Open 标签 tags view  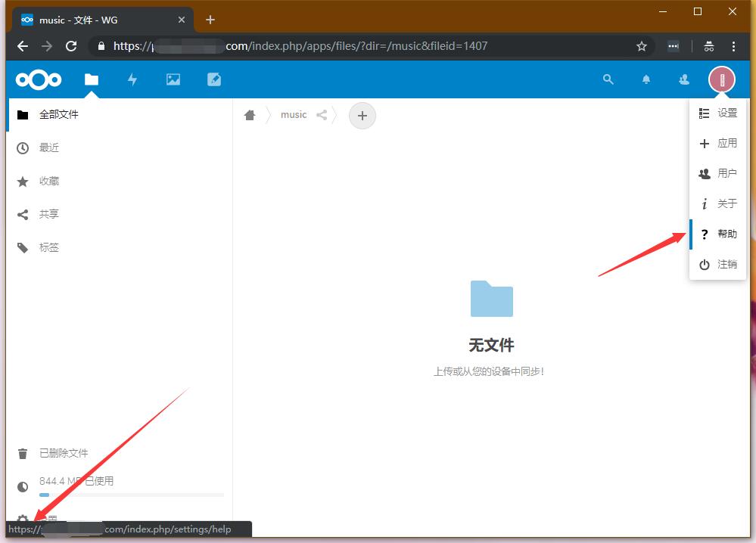pyautogui.click(x=120, y=247)
